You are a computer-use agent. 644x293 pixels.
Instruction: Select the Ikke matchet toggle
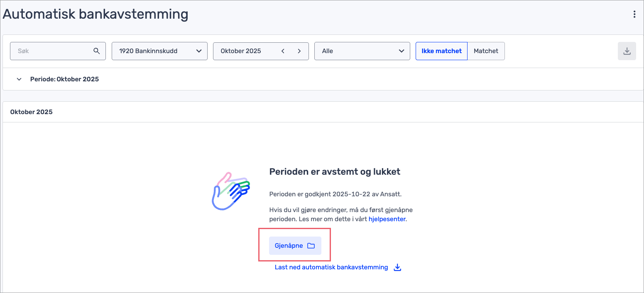(441, 51)
